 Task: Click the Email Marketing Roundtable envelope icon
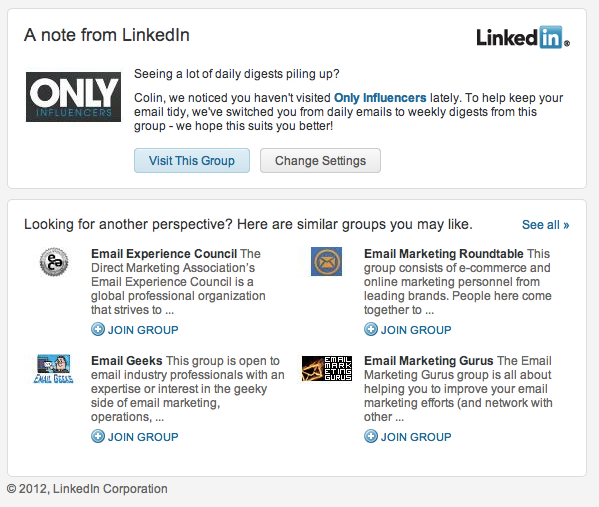(326, 261)
